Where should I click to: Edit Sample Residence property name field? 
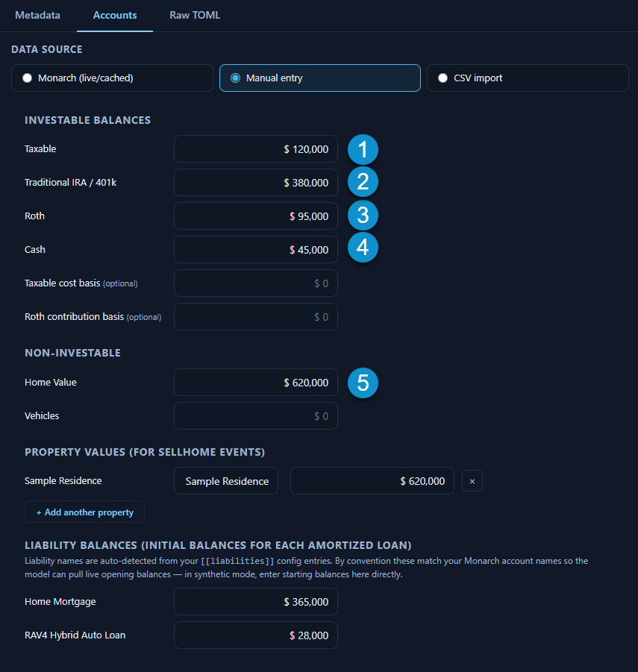point(226,481)
